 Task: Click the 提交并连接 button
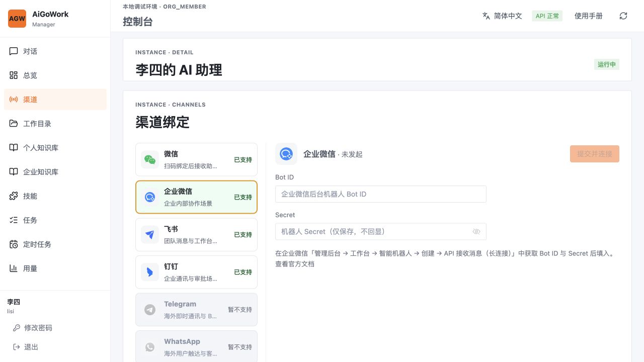tap(595, 154)
